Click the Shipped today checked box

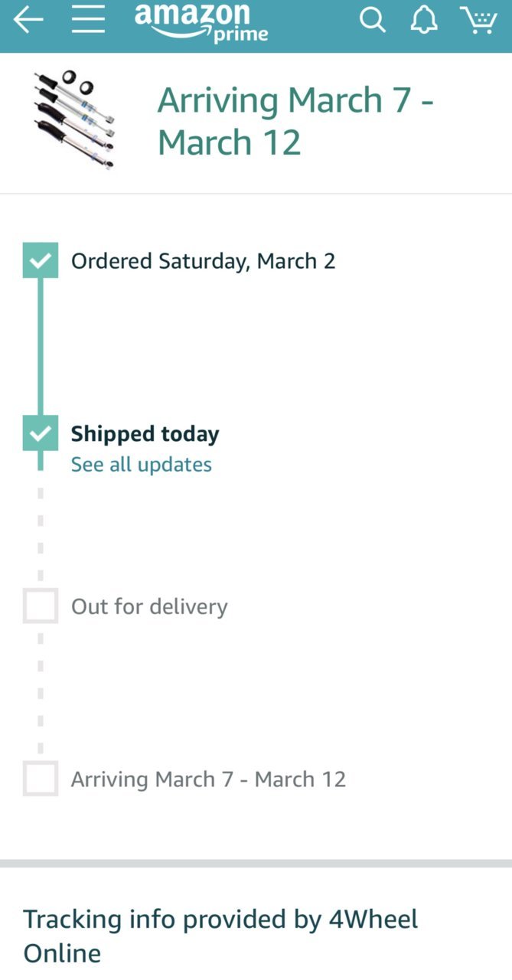[x=40, y=433]
